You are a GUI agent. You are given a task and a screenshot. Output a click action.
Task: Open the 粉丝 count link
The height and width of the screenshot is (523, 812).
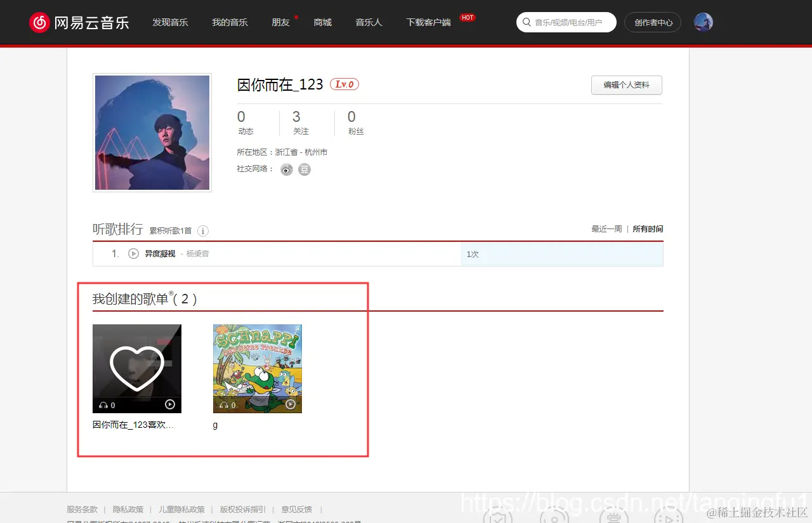[355, 122]
